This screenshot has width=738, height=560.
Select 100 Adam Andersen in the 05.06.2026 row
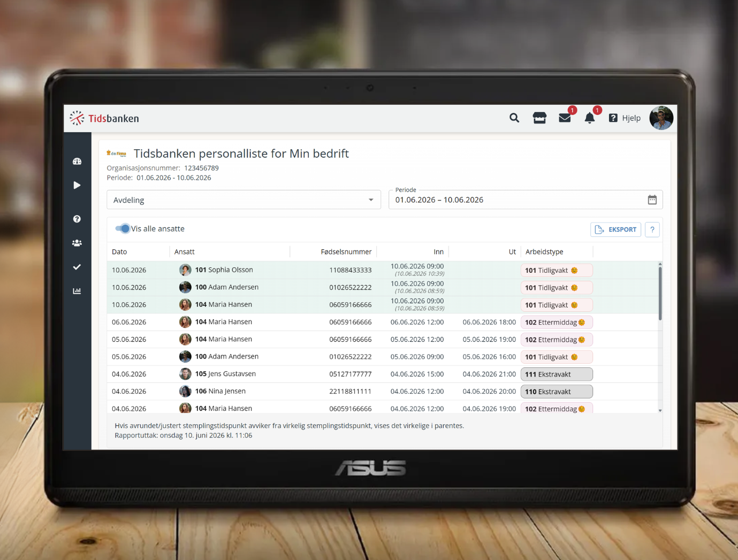pyautogui.click(x=227, y=357)
